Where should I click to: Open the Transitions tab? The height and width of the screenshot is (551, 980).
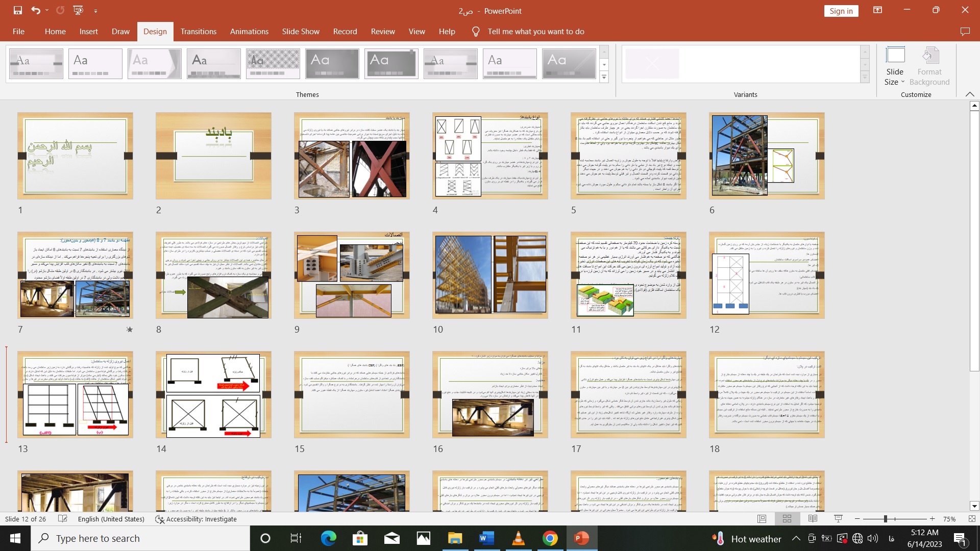click(x=199, y=31)
